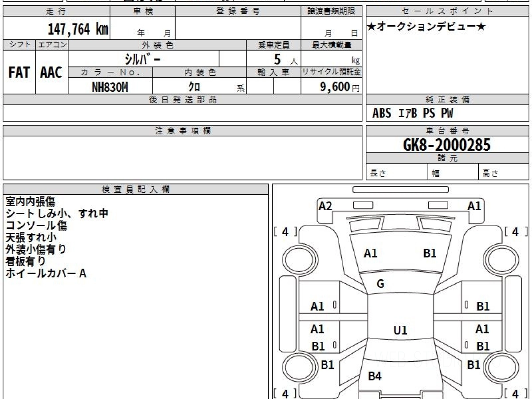This screenshot has width=532, height=399.
Task: Click the 検査員記入欄 header
Action: point(136,189)
